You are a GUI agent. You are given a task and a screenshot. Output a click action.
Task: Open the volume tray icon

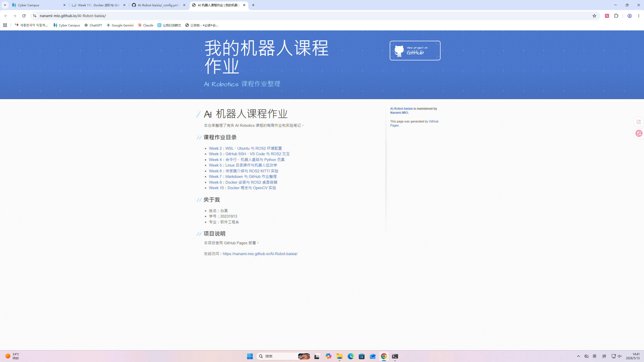[620, 356]
